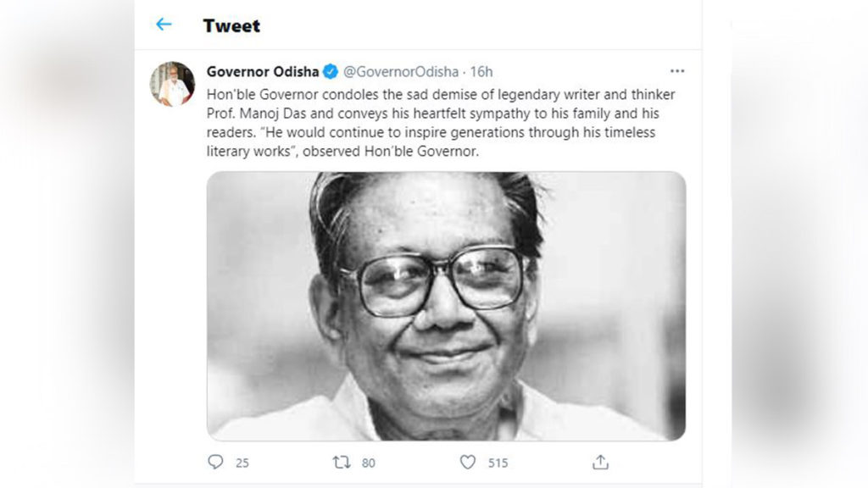Click the Tweet header title
This screenshot has width=868, height=488.
coord(231,25)
